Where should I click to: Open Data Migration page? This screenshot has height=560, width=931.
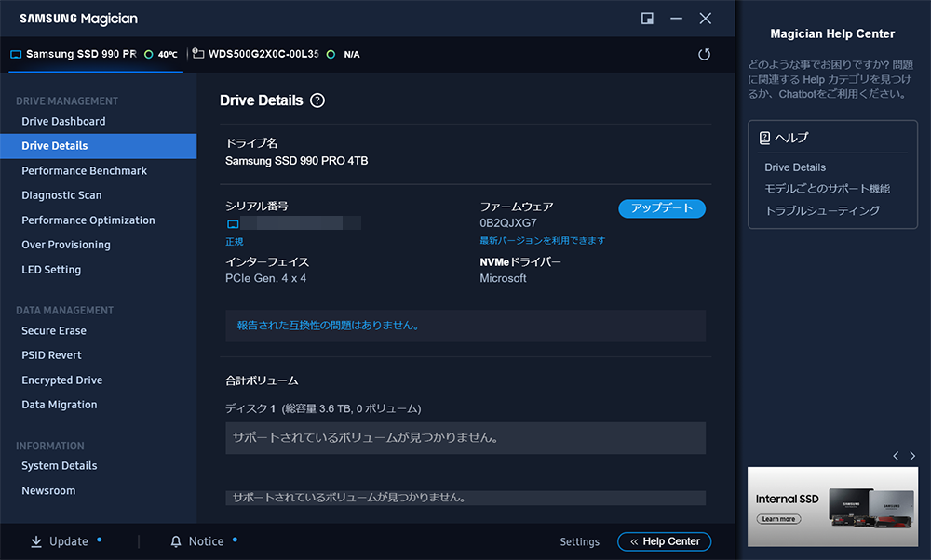click(60, 405)
